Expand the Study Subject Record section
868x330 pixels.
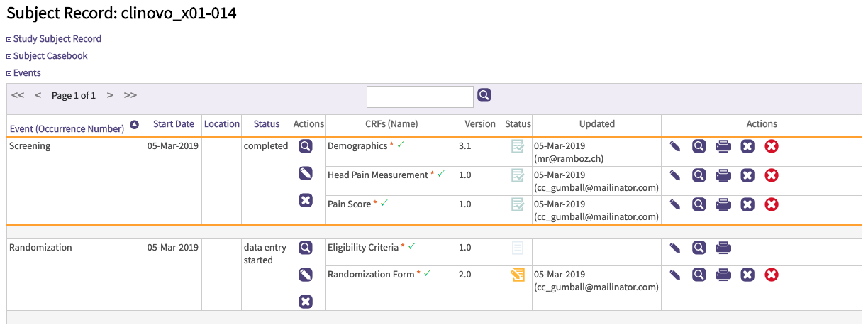pos(57,39)
